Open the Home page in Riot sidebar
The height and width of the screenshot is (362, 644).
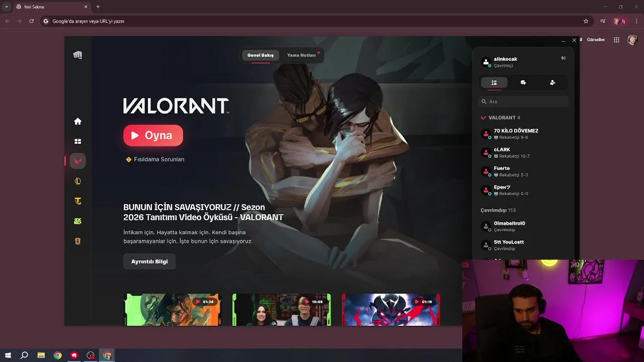(77, 121)
